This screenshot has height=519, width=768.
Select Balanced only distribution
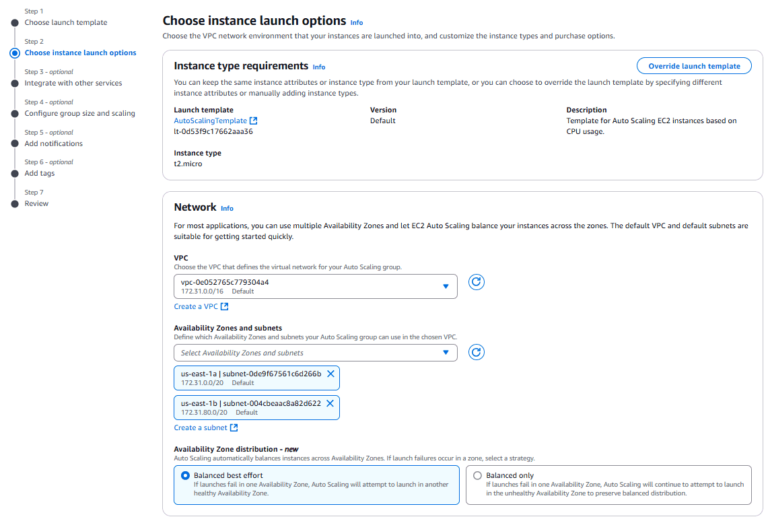pyautogui.click(x=476, y=476)
